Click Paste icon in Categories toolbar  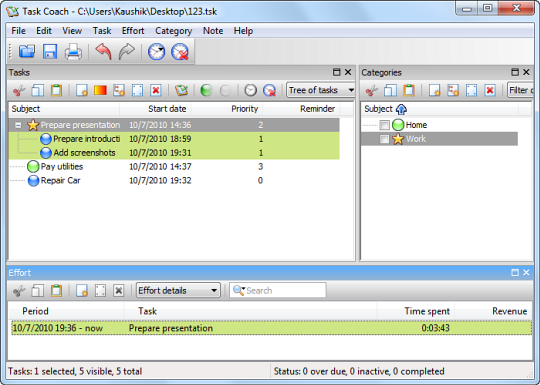click(409, 91)
